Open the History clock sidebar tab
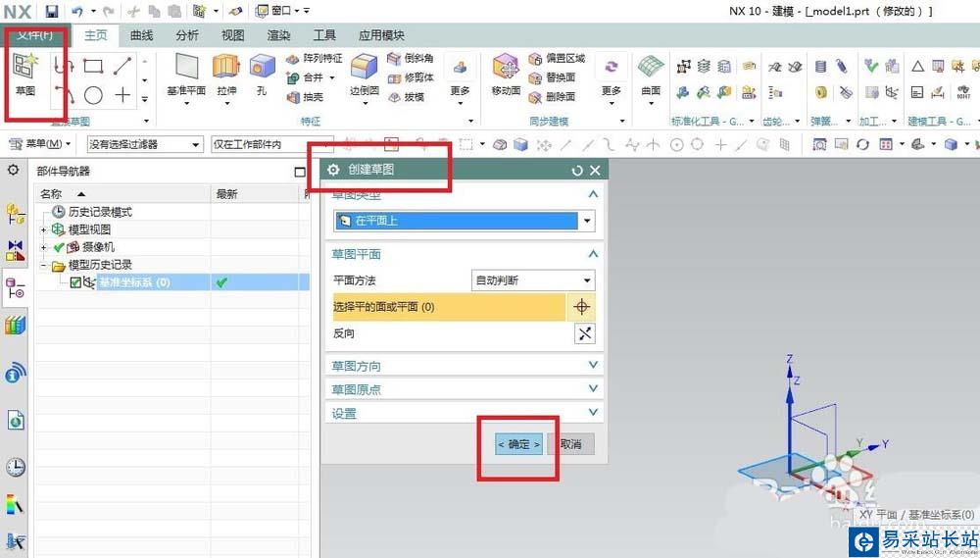The image size is (980, 558). tap(16, 467)
